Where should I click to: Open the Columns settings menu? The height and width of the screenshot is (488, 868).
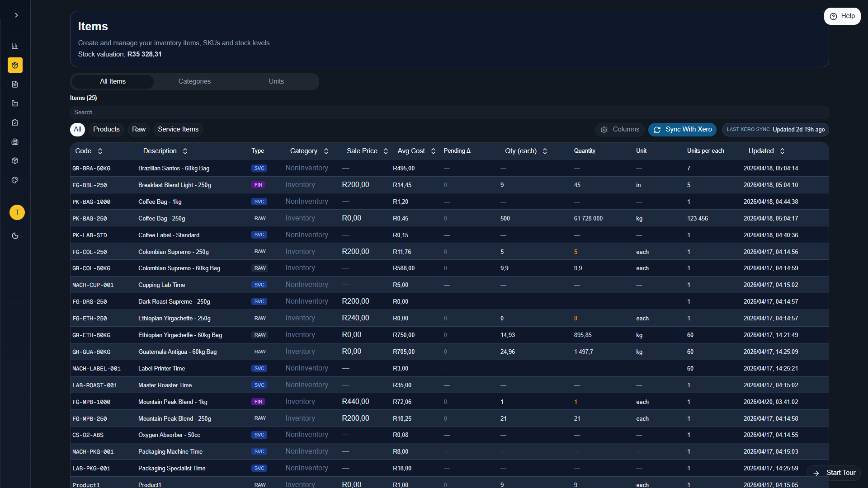click(620, 130)
